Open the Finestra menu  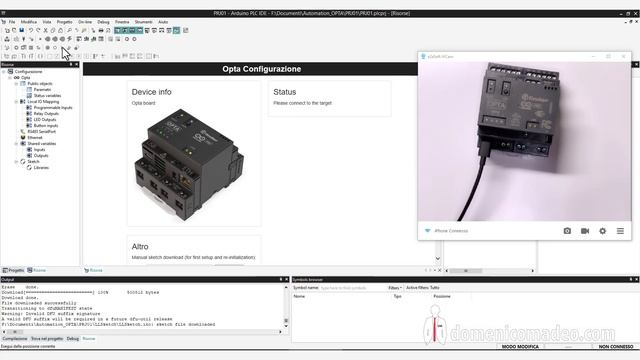pyautogui.click(x=122, y=22)
